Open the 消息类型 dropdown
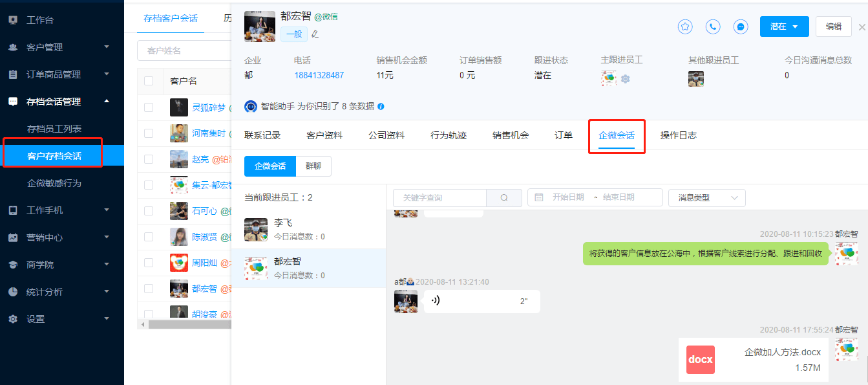The image size is (868, 385). click(706, 197)
